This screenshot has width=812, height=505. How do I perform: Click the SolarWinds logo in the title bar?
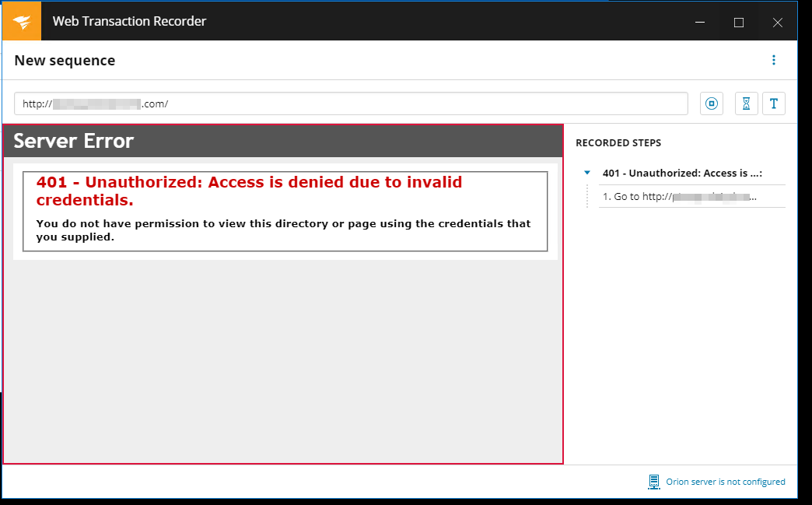20,21
